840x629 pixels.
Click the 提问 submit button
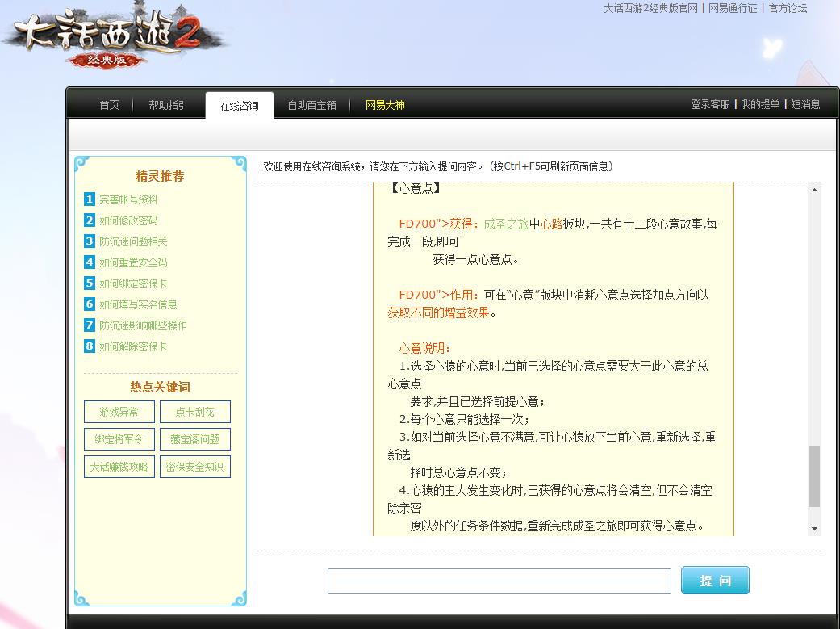pos(715,581)
